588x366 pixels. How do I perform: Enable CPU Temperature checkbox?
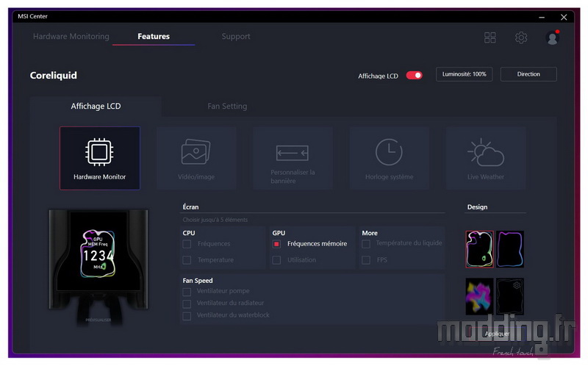(x=187, y=260)
